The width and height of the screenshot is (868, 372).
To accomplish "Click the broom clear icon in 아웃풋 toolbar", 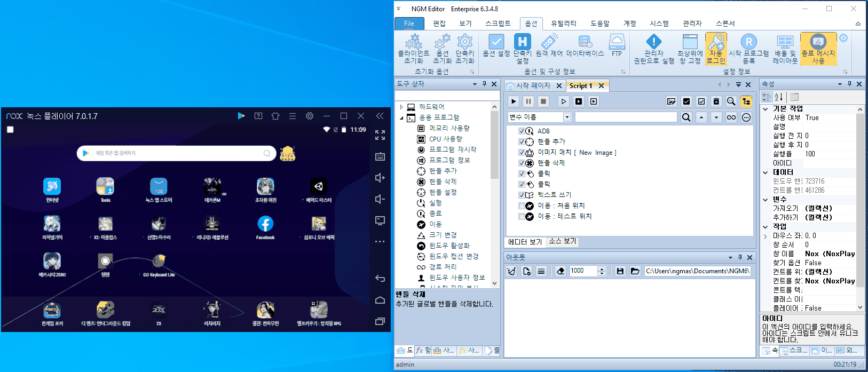I will (511, 271).
